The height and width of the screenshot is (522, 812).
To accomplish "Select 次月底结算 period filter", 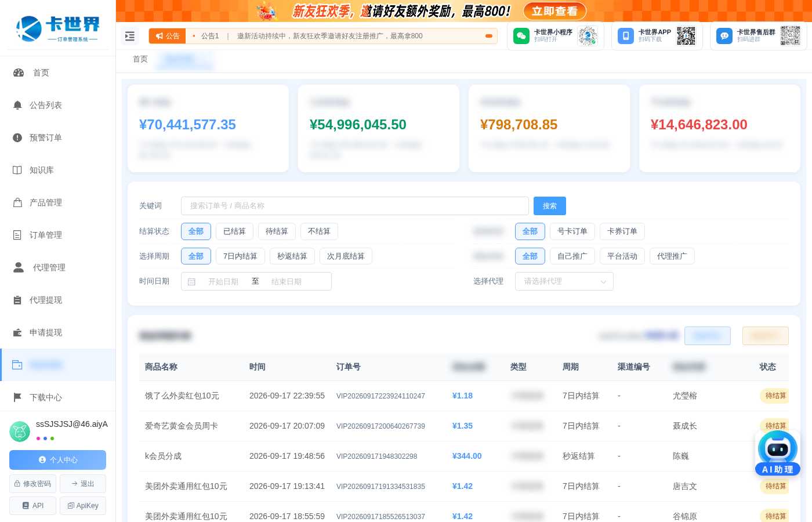I will tap(346, 256).
